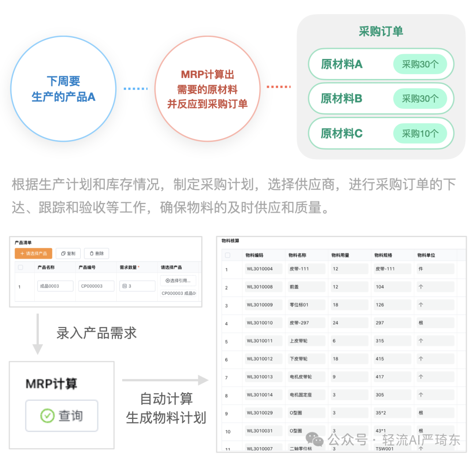Click the orange 请选择产品 button
The image size is (476, 459).
point(33,254)
